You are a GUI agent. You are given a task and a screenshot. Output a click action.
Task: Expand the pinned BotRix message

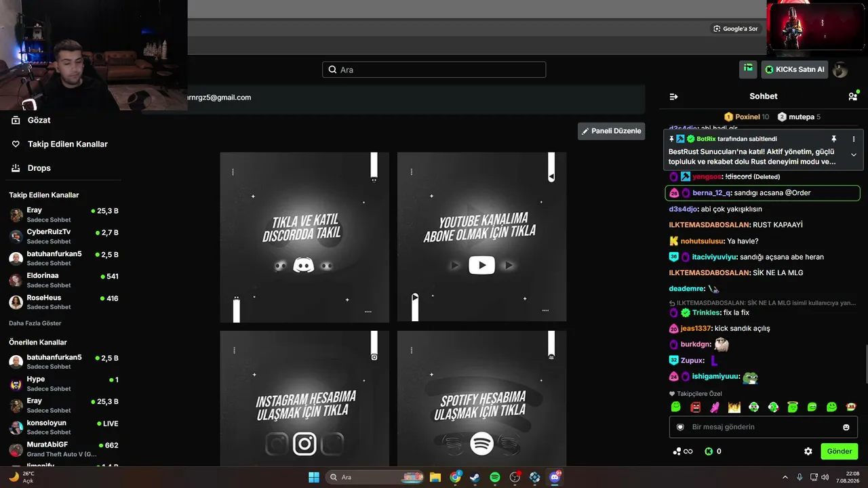(854, 155)
